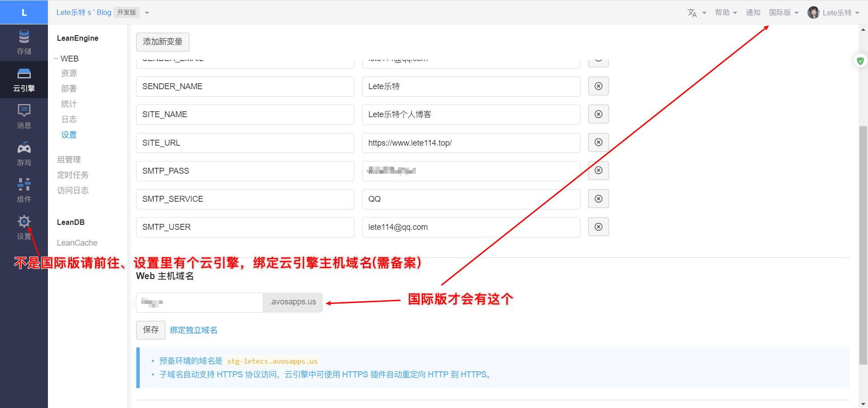This screenshot has width=868, height=408.
Task: Click the 保存 save button
Action: pos(151,330)
